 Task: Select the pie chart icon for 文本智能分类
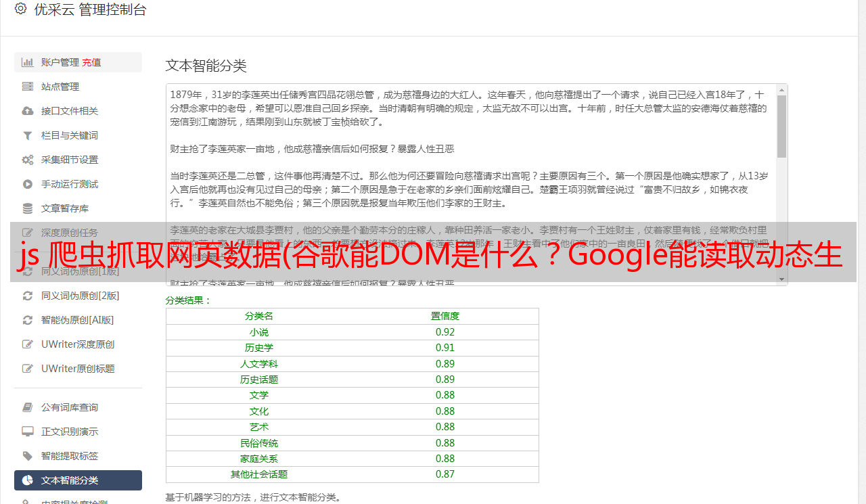coord(28,480)
